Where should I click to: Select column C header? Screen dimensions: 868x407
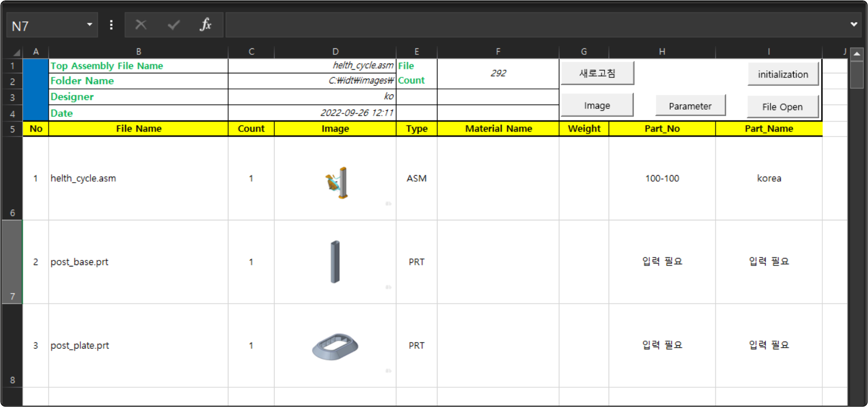click(251, 52)
